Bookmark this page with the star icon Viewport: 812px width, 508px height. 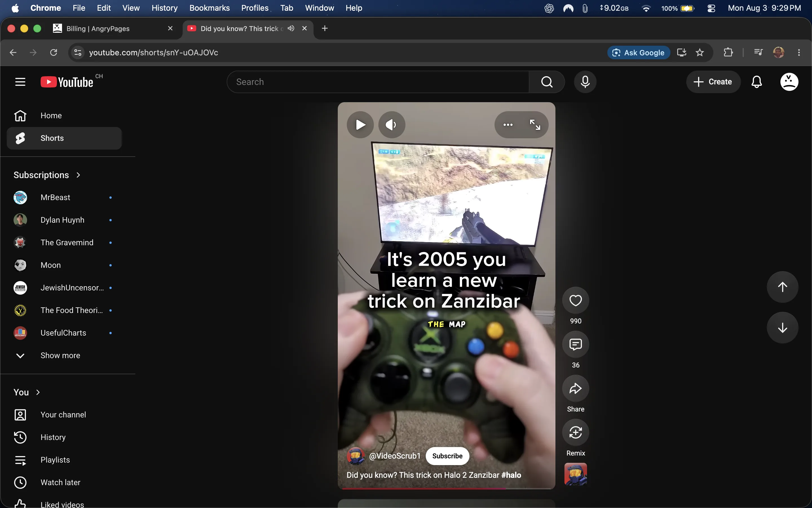click(x=700, y=52)
